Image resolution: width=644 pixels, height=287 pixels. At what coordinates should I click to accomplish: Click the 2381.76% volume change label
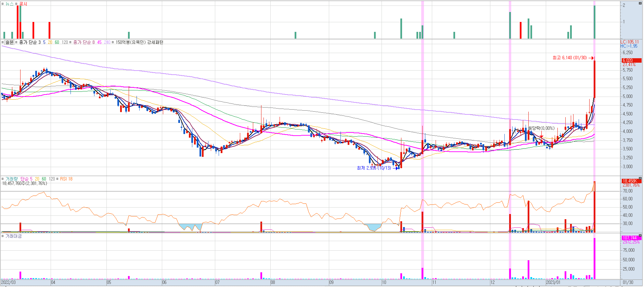(631, 185)
